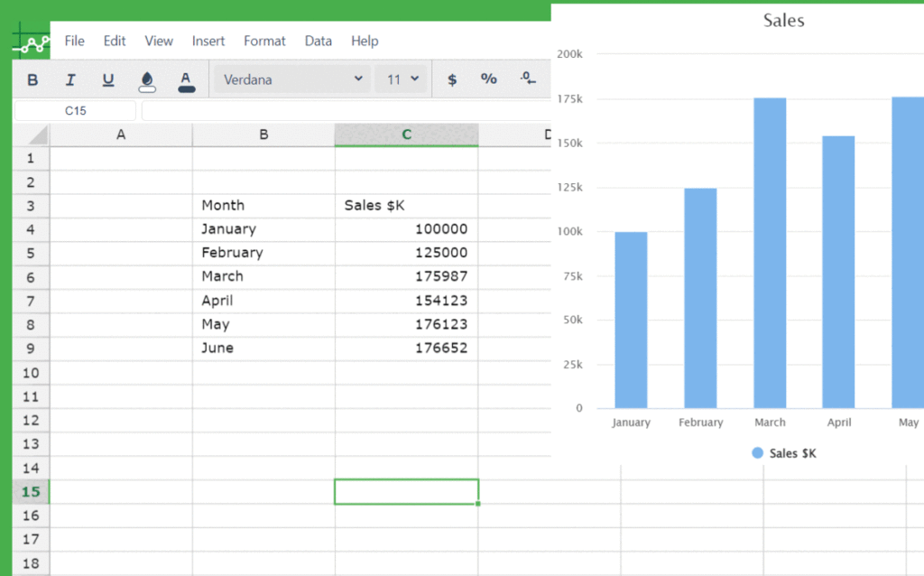Select the text color tool
Viewport: 924px width, 576px height.
click(x=186, y=79)
